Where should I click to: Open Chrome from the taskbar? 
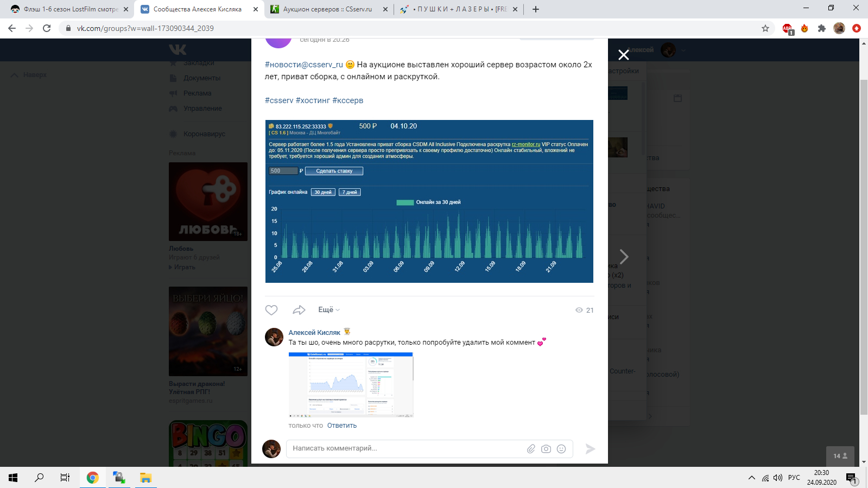click(x=93, y=478)
